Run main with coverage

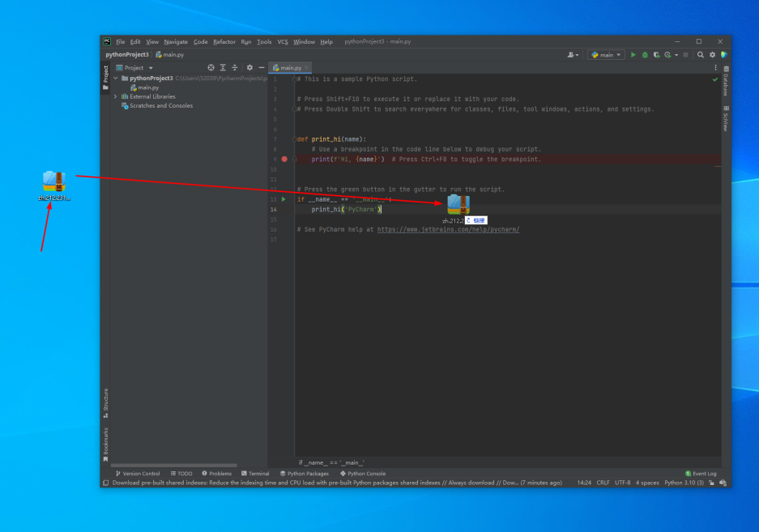pos(656,55)
